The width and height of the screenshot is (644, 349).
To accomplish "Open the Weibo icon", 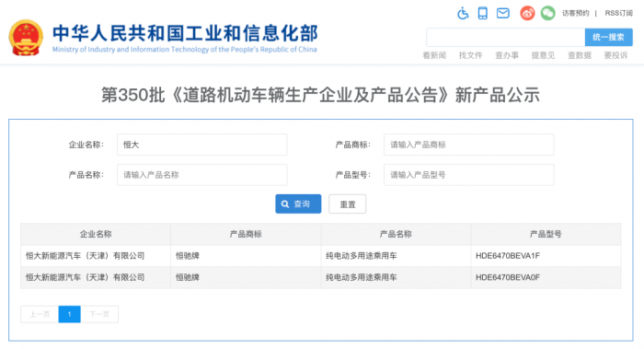I will click(527, 13).
